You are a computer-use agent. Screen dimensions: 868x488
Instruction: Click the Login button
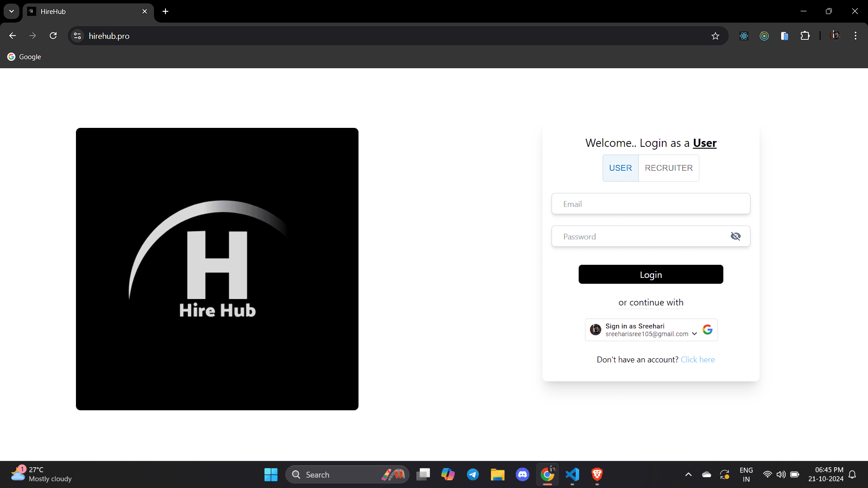651,274
